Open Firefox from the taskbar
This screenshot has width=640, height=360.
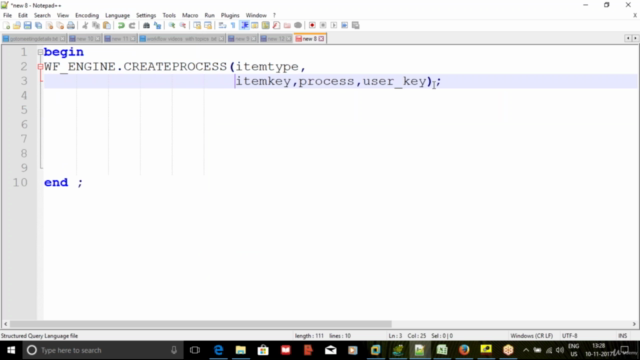tap(464, 350)
